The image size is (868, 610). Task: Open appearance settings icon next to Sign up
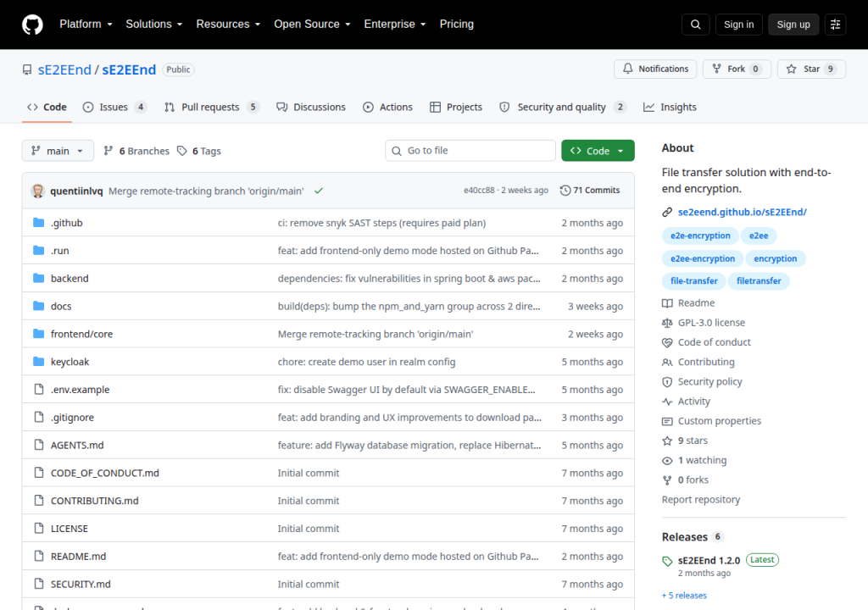click(x=835, y=25)
